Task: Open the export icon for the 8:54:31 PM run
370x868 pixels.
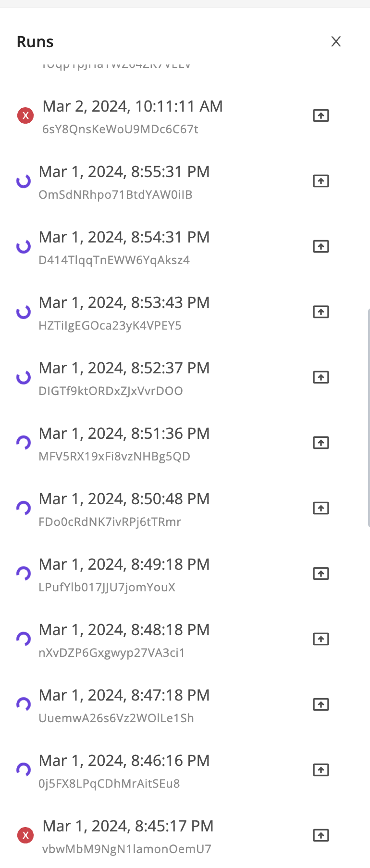Action: point(321,246)
